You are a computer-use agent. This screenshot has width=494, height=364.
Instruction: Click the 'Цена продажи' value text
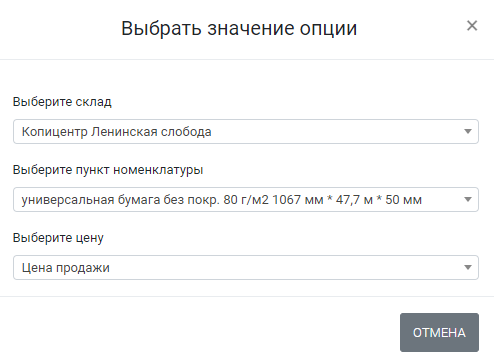point(66,268)
